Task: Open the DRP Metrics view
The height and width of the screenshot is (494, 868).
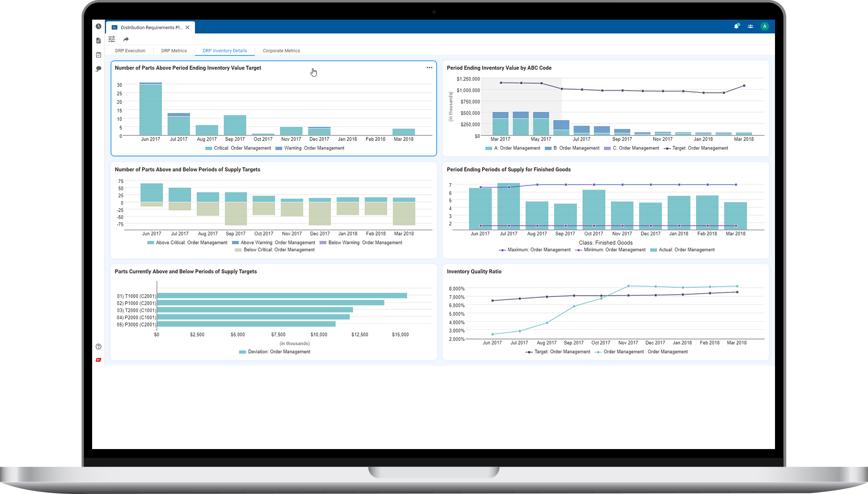Action: 174,51
